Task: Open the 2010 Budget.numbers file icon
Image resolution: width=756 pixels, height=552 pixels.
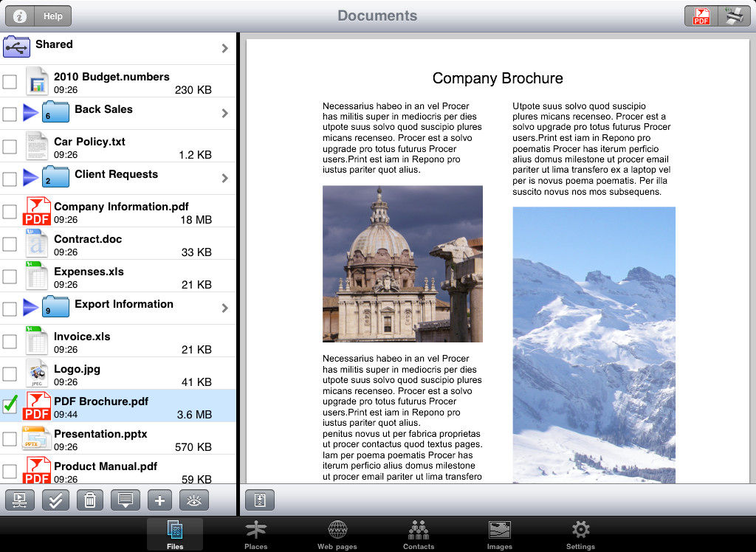Action: (x=37, y=80)
